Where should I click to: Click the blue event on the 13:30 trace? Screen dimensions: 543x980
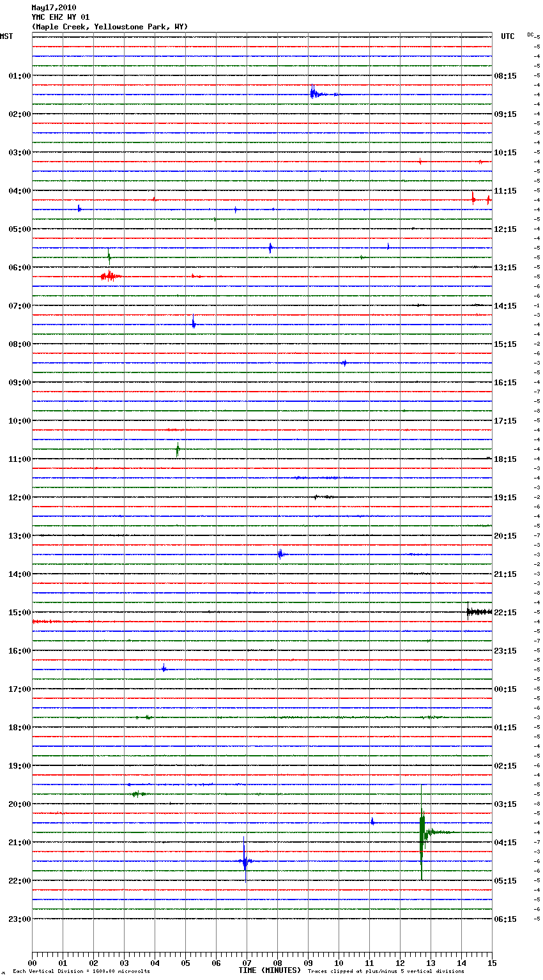click(x=281, y=554)
